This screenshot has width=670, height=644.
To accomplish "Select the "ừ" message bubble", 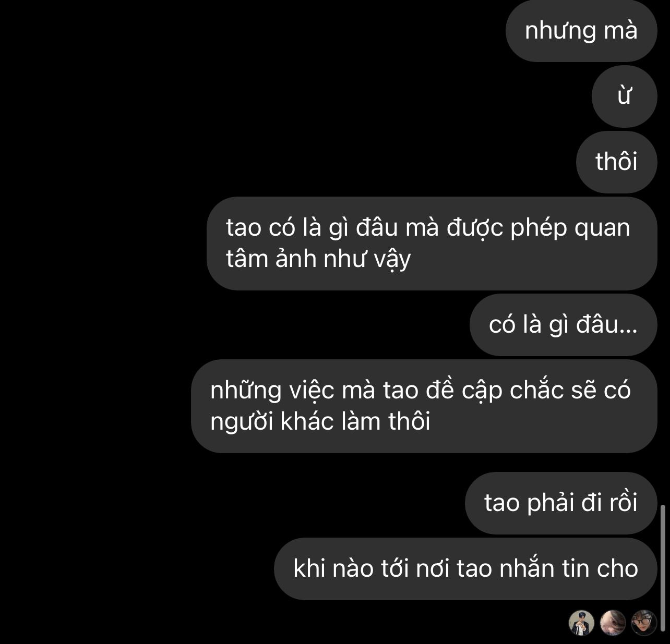I will pyautogui.click(x=624, y=96).
